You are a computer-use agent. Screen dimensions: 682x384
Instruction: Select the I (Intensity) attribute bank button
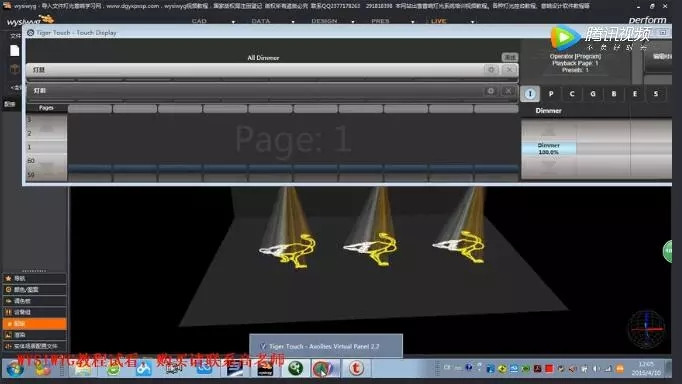coord(530,94)
